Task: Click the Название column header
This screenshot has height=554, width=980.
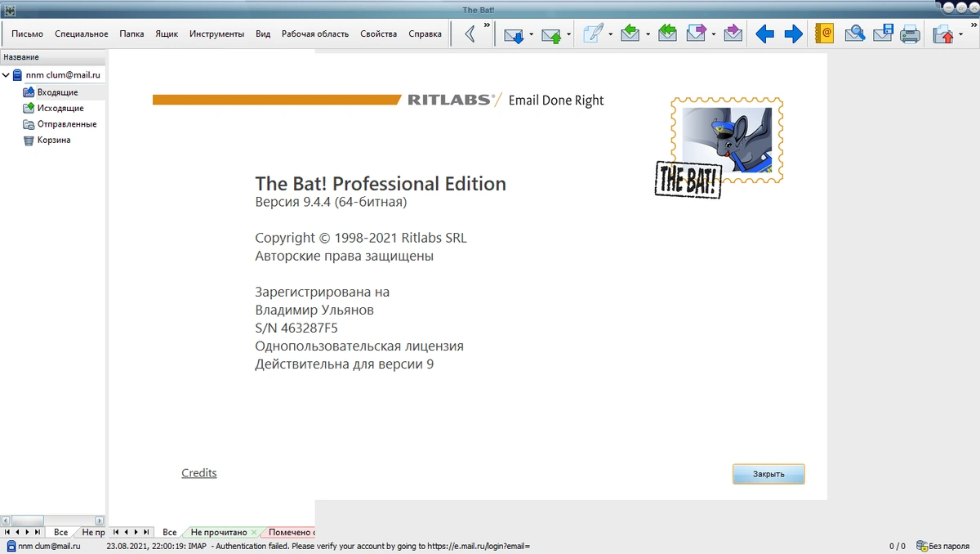Action: click(x=53, y=57)
